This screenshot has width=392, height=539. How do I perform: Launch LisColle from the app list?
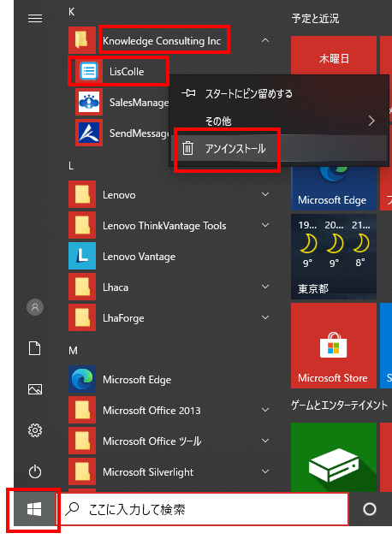coord(127,72)
